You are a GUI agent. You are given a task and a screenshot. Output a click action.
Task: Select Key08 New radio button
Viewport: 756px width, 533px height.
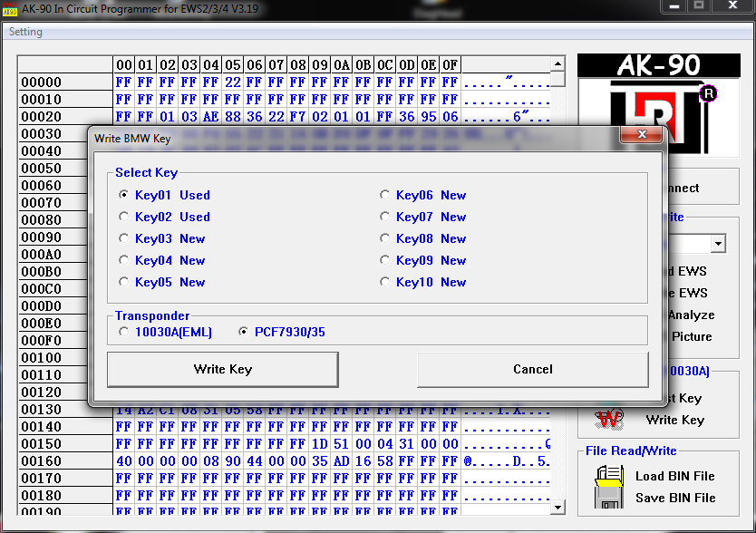coord(385,238)
